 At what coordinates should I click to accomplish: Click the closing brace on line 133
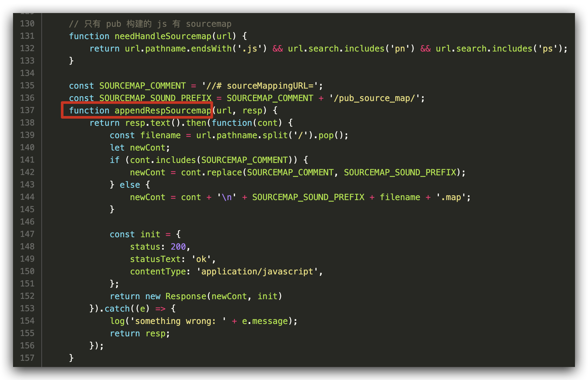click(x=71, y=61)
